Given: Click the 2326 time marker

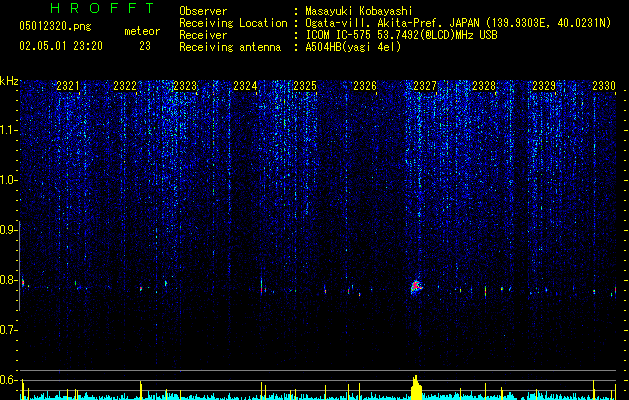Looking at the screenshot, I should tap(365, 86).
